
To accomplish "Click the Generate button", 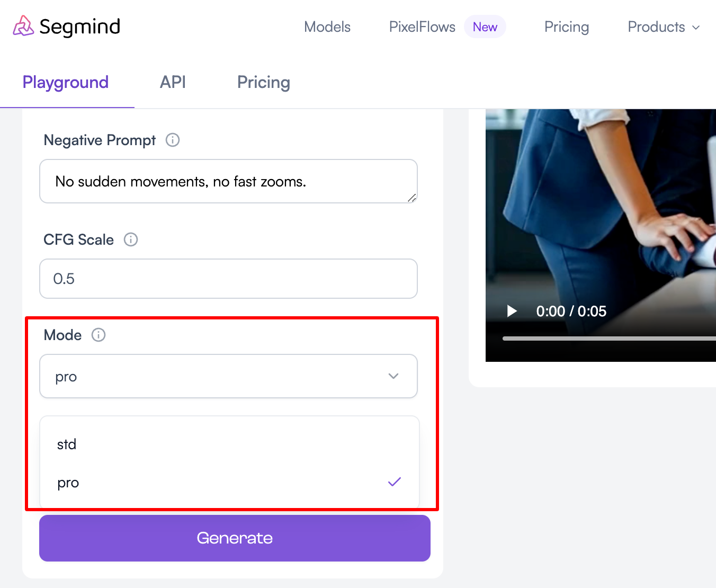I will (x=235, y=538).
